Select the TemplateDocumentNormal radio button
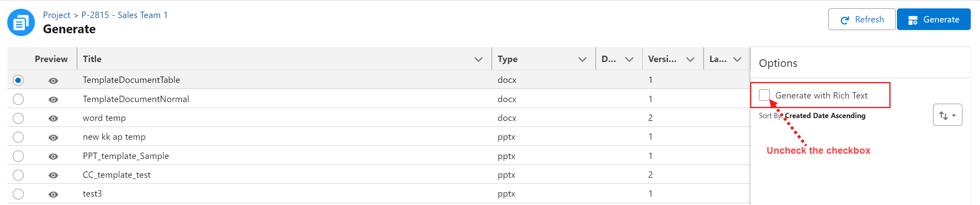 (x=18, y=99)
